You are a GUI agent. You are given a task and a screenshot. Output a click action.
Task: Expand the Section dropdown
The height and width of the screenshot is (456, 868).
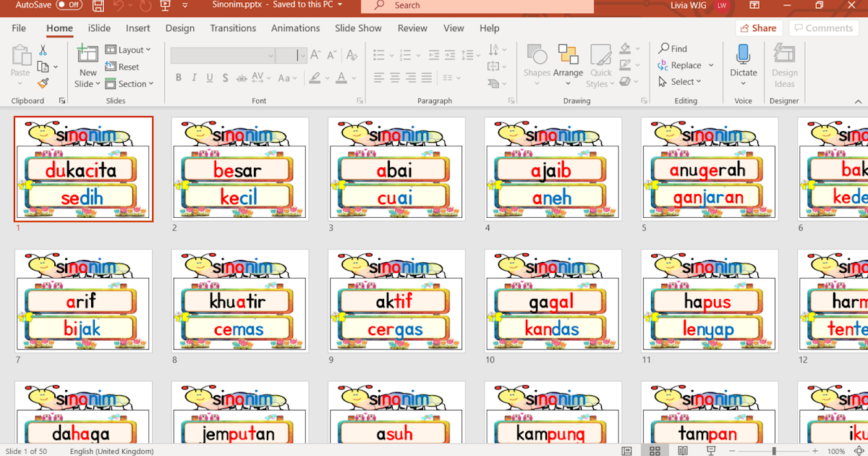(x=129, y=84)
